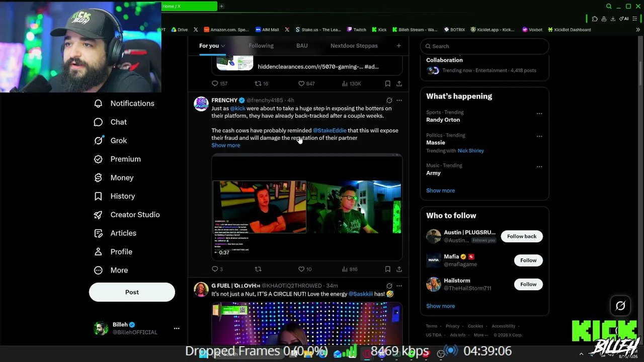Bookmark the post with 130K views
This screenshot has width=644, height=362.
tap(387, 83)
